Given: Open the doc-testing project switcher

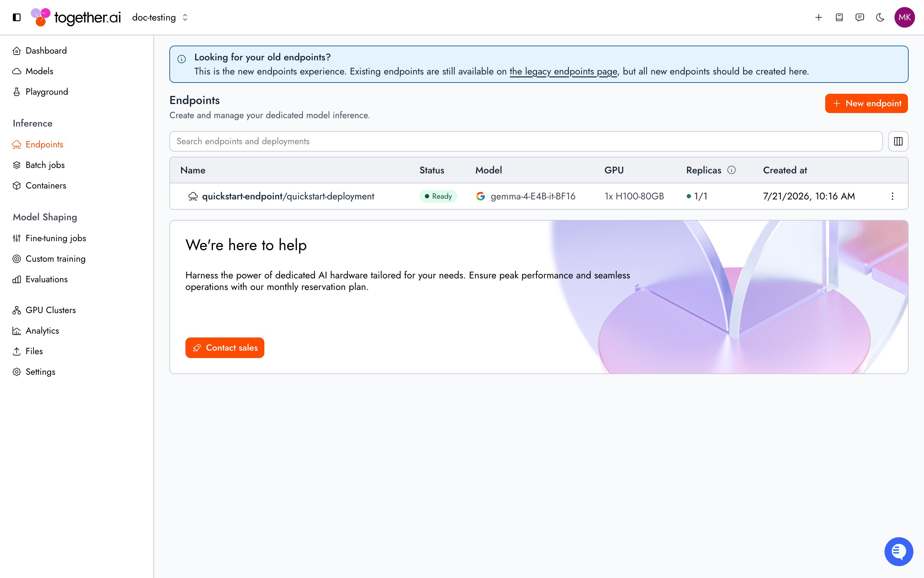Looking at the screenshot, I should 160,18.
